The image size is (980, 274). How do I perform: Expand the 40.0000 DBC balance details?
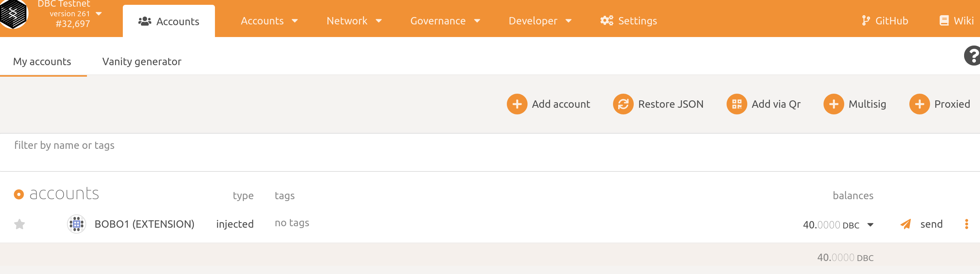(870, 224)
